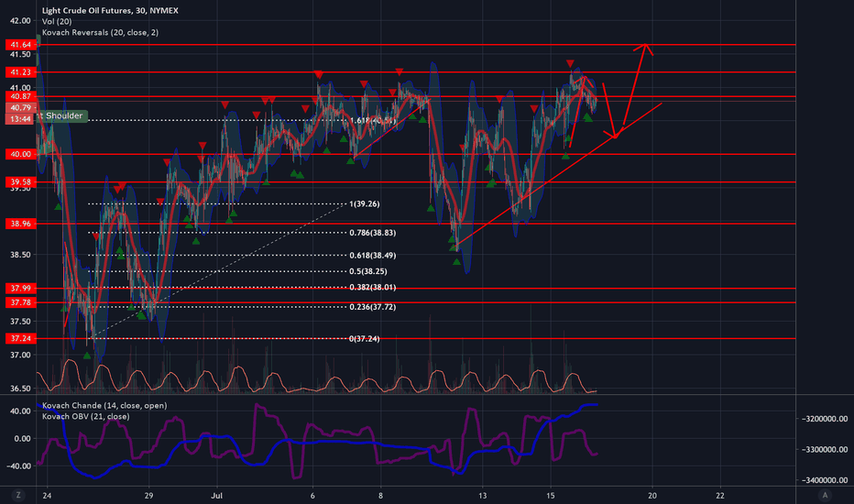The height and width of the screenshot is (504, 854).
Task: Click the Kovach Reversals indicator label
Action: [100, 33]
